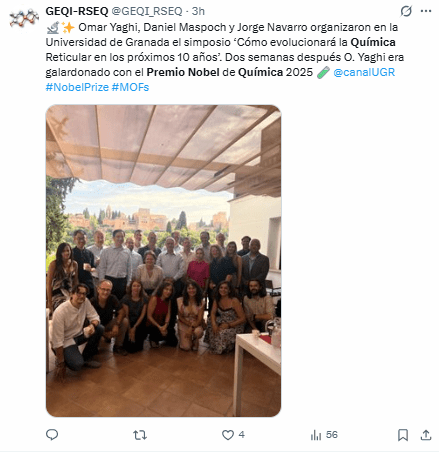Share the post with upload arrow icon
Screen dimensions: 439x453
click(x=426, y=435)
